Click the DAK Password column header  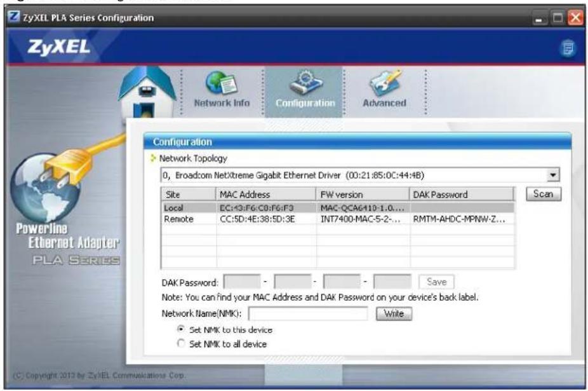click(462, 194)
